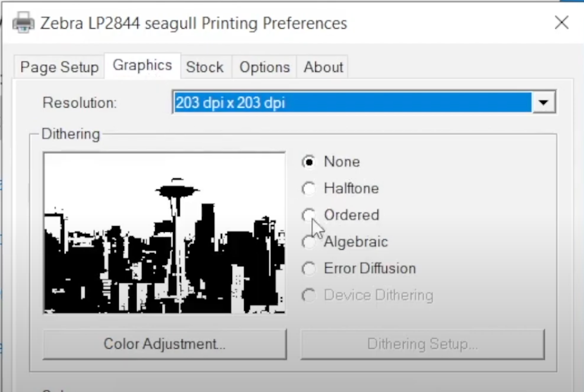Viewport: 584px width, 392px height.
Task: Switch to the Options tab
Action: coord(264,67)
